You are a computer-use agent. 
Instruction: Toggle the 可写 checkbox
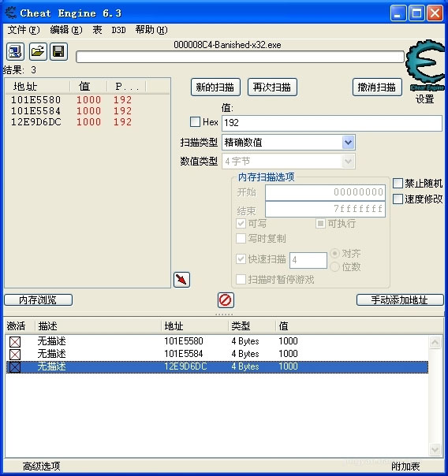point(241,224)
